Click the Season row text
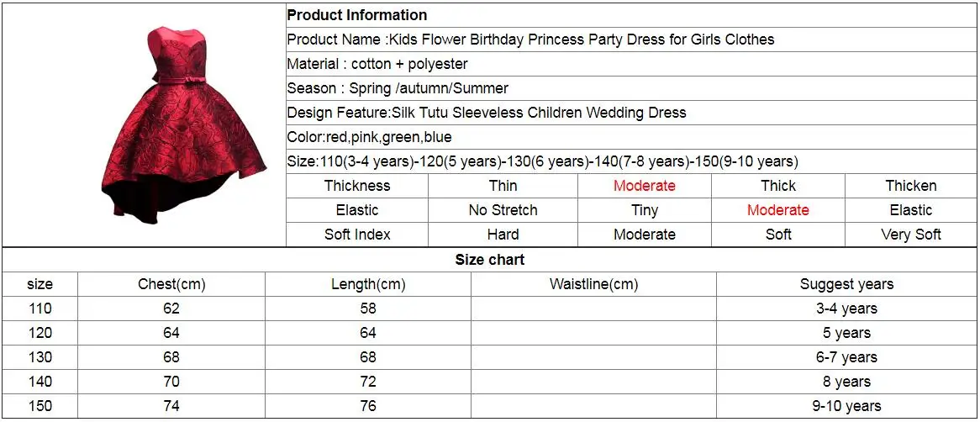The width and height of the screenshot is (980, 422). pyautogui.click(x=398, y=88)
